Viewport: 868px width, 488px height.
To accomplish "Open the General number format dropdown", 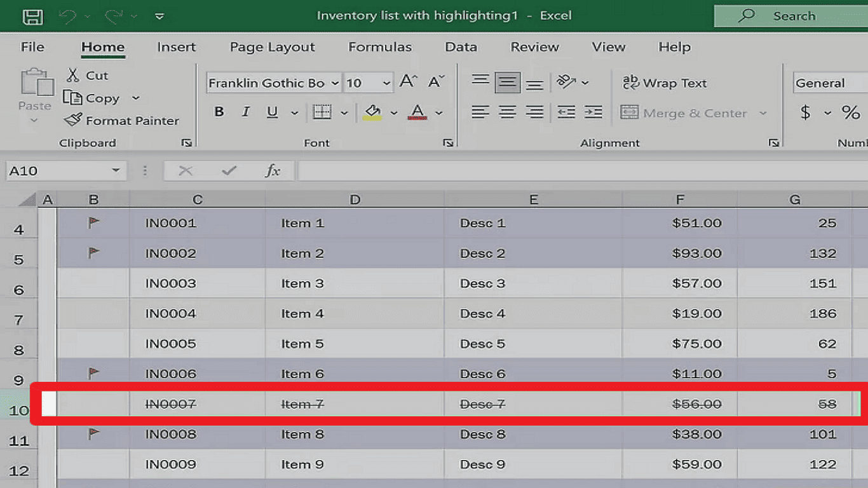I will [x=831, y=83].
